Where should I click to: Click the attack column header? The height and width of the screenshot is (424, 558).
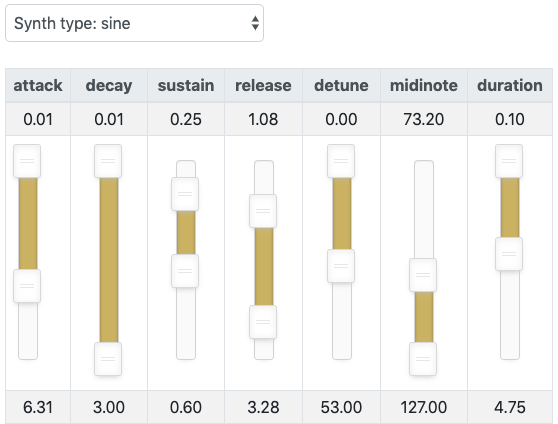[38, 85]
